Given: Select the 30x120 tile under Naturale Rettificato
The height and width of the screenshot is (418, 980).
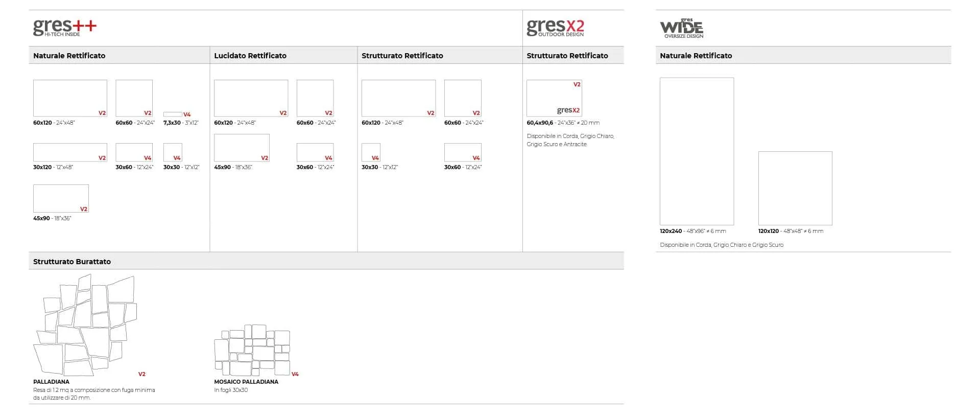Looking at the screenshot, I should [70, 152].
